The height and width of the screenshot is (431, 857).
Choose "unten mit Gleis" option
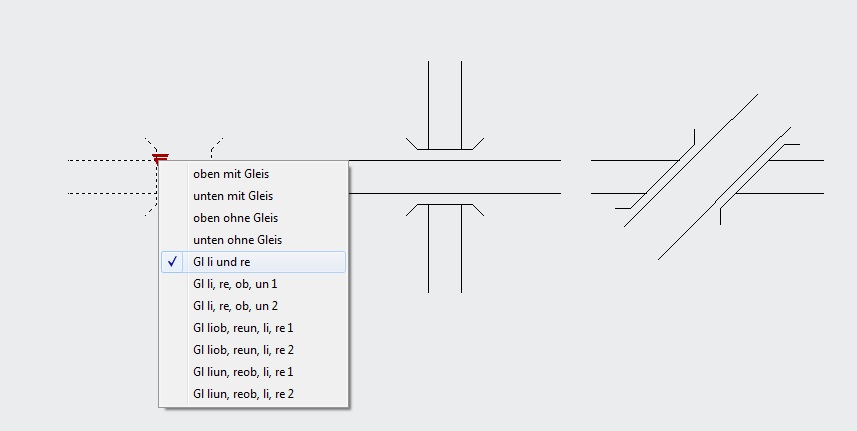tap(254, 196)
